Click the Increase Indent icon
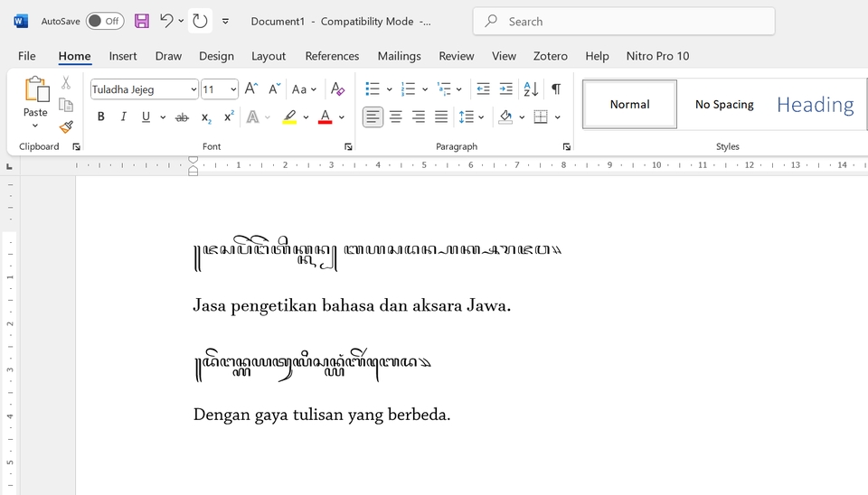This screenshot has width=868, height=495. 505,89
